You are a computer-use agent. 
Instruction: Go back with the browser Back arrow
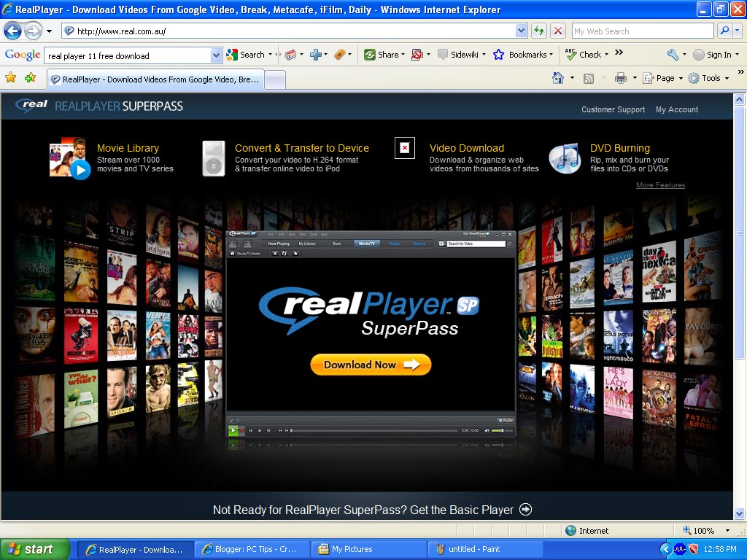[x=13, y=31]
